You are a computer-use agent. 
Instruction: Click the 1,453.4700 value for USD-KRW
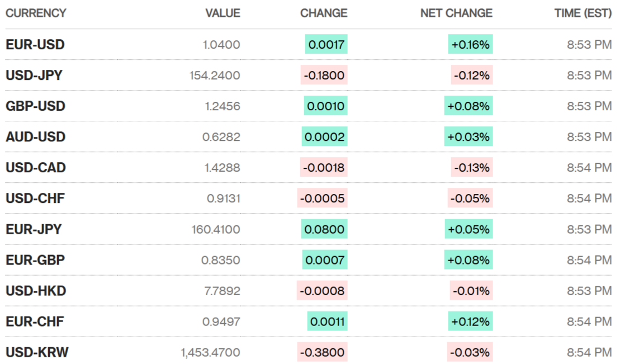(x=210, y=352)
